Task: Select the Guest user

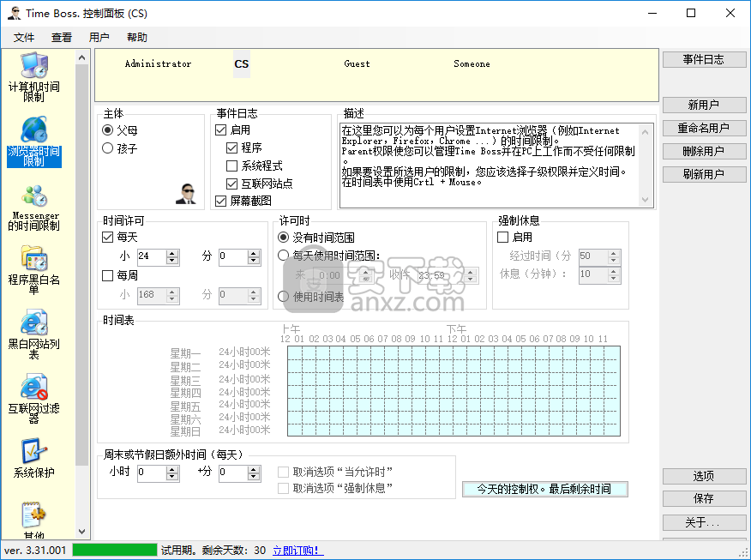Action: (x=357, y=63)
